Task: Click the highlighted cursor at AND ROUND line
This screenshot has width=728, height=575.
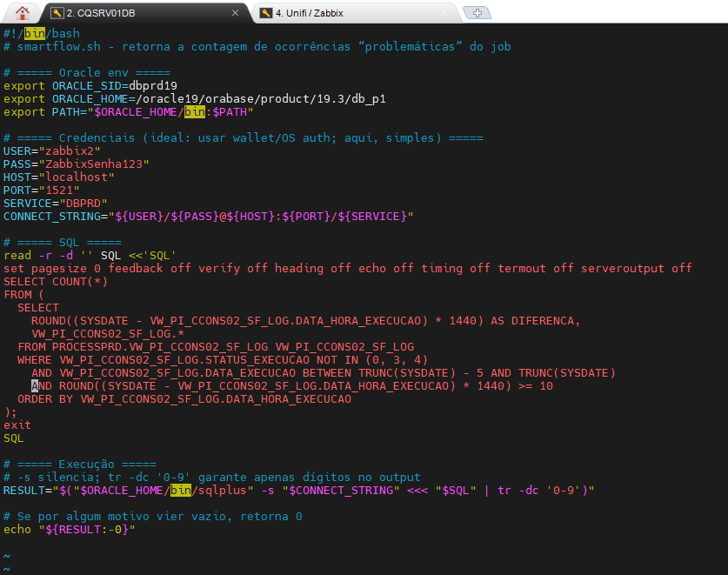Action: click(x=35, y=385)
